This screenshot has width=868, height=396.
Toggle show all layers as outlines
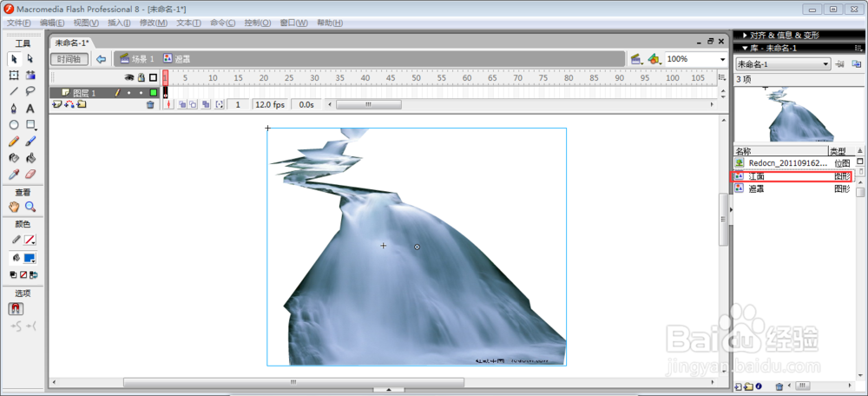[x=154, y=77]
